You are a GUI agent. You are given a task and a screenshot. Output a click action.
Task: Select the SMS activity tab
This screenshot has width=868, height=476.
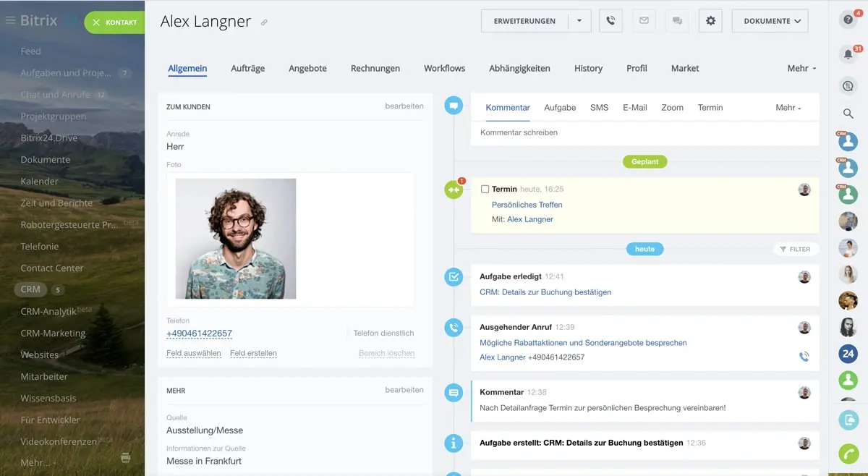coord(599,107)
